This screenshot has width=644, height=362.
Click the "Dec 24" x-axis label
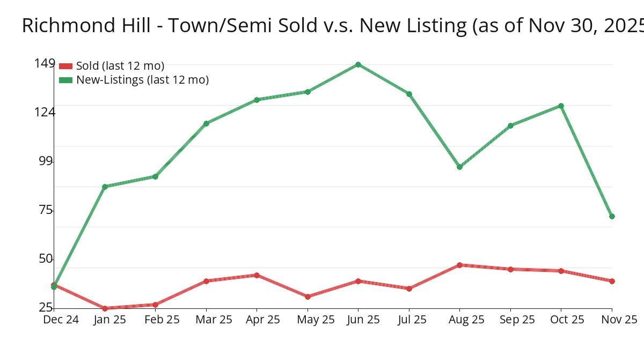click(x=61, y=320)
